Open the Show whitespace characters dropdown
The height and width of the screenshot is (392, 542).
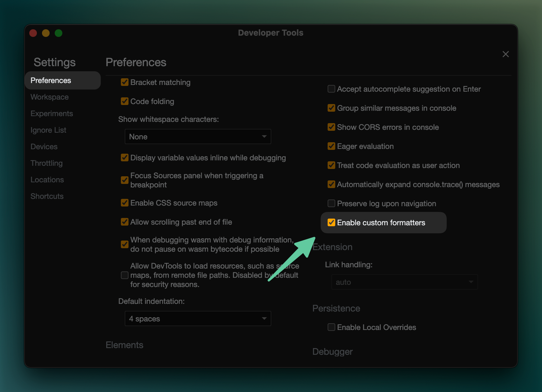pos(198,136)
